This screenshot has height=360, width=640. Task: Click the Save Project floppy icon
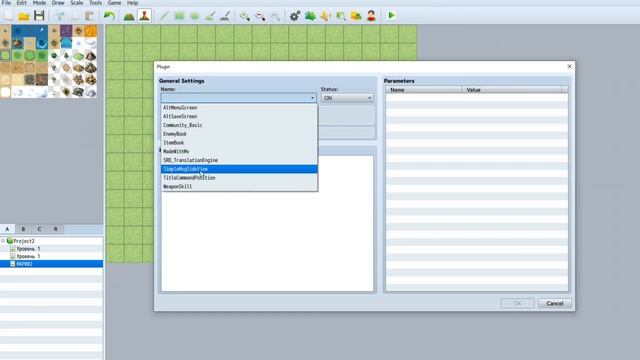click(x=39, y=16)
